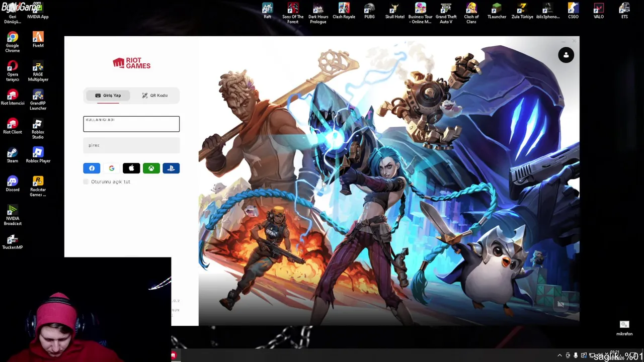This screenshot has width=644, height=362.
Task: Select the TLauncher desktop icon
Action: 497,11
